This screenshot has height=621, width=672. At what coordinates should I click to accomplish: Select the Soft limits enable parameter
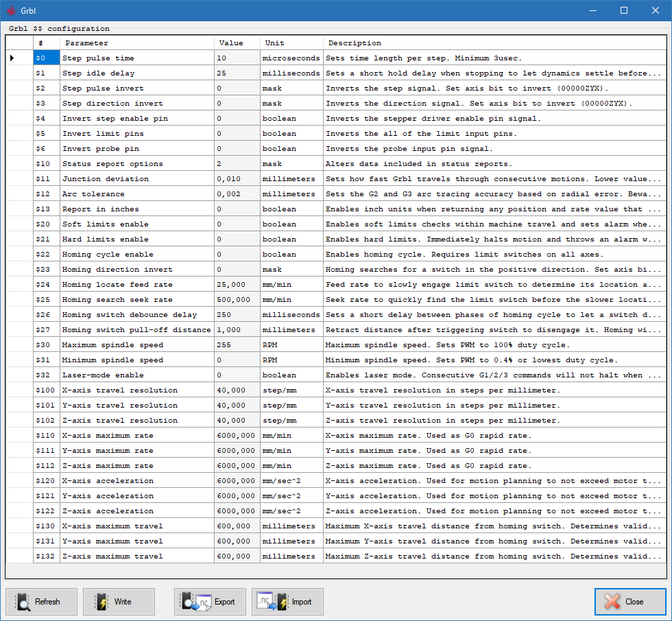coord(137,224)
